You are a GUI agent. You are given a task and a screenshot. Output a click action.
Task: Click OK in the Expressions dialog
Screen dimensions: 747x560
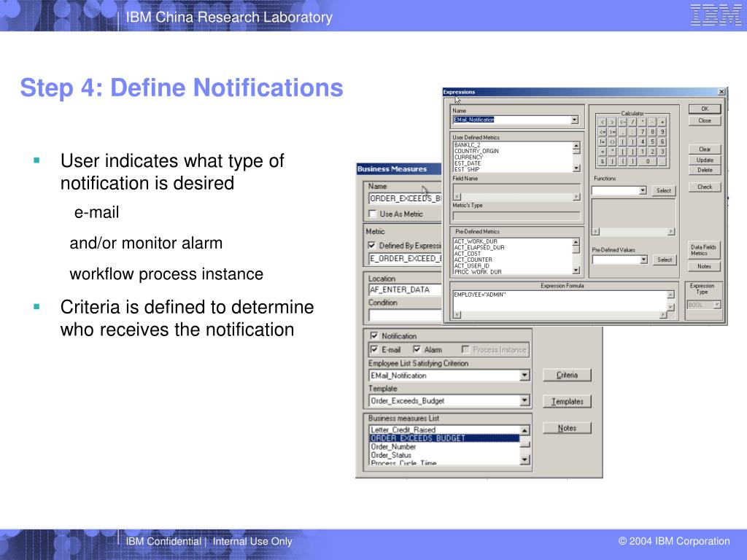pyautogui.click(x=705, y=109)
